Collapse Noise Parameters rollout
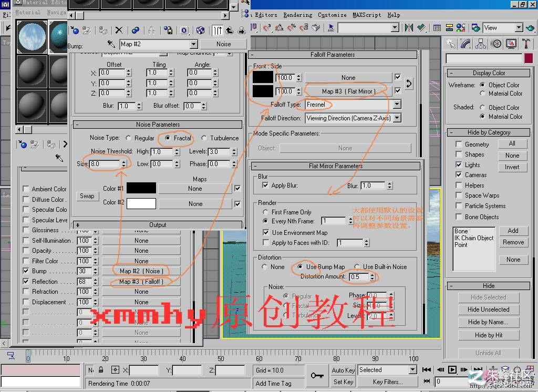538x392 pixels. [158, 124]
